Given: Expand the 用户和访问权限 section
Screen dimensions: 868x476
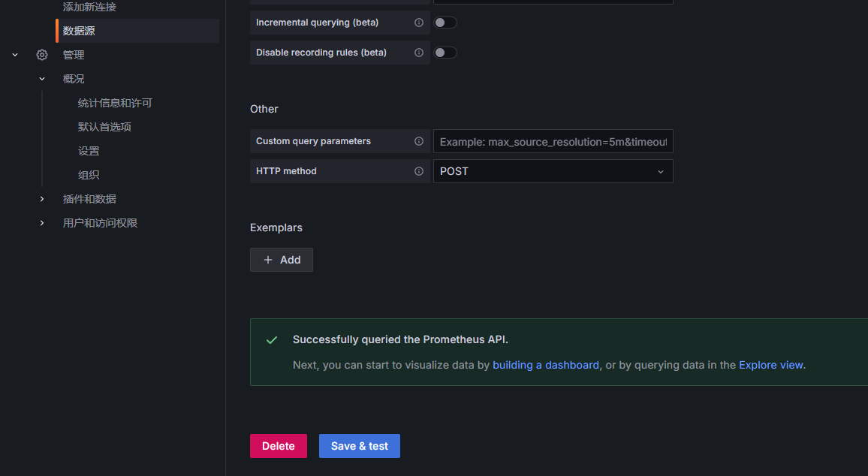Looking at the screenshot, I should click(42, 223).
